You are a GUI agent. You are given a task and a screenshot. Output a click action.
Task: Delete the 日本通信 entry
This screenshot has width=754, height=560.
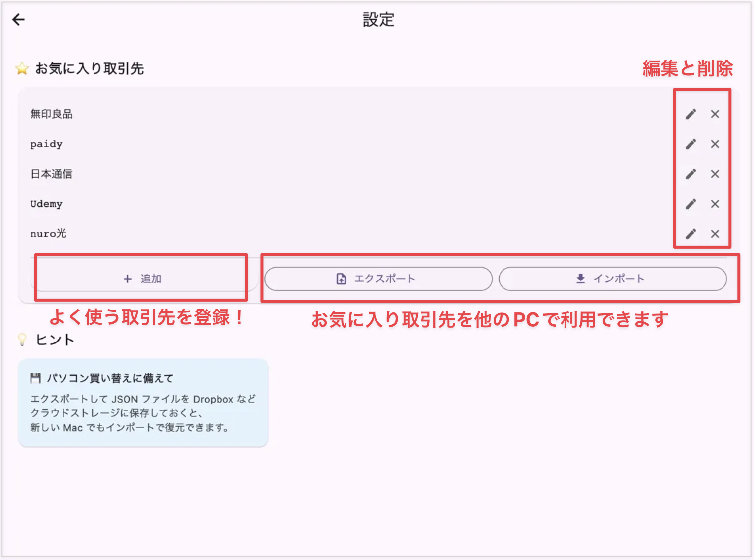(715, 174)
